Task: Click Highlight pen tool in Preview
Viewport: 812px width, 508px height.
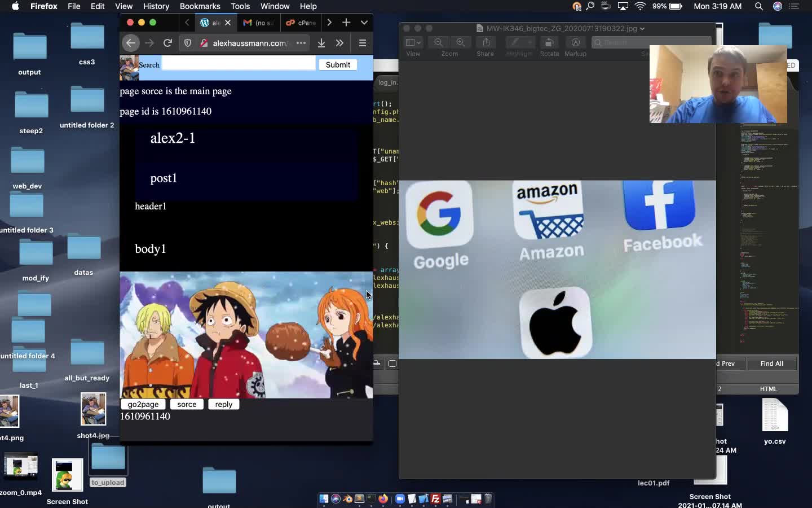Action: pyautogui.click(x=514, y=42)
